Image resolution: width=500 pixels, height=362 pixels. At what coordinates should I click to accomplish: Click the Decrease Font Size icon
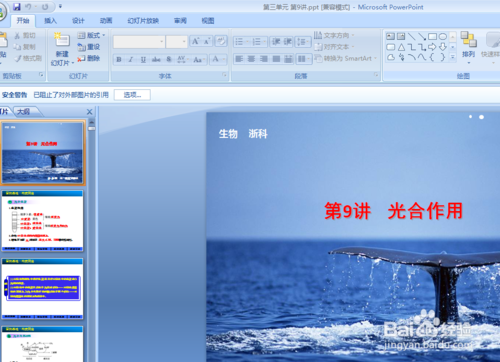click(207, 41)
